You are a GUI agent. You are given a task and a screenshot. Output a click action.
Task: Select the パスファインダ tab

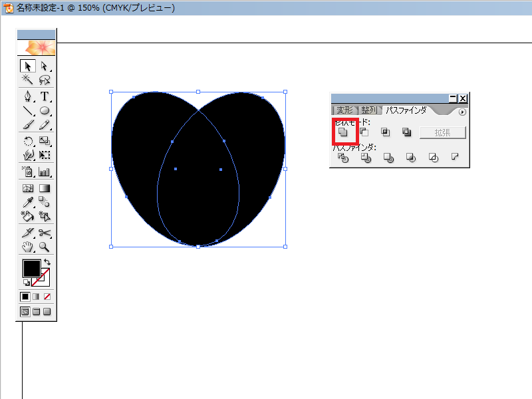pos(406,110)
